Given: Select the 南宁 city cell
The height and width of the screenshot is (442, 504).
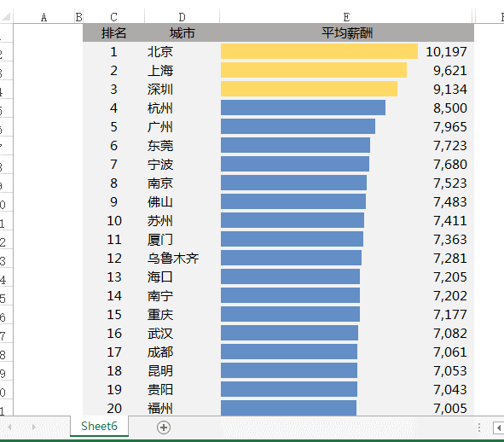Looking at the screenshot, I should coord(182,295).
